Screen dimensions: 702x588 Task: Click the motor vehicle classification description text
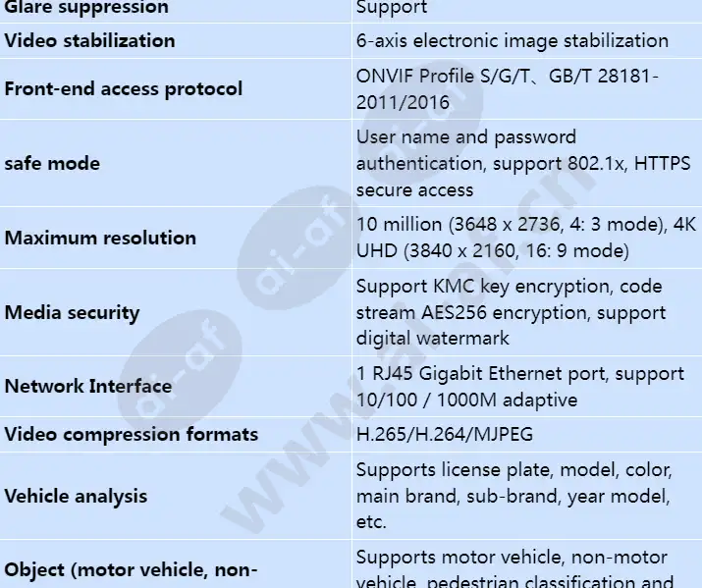[514, 570]
